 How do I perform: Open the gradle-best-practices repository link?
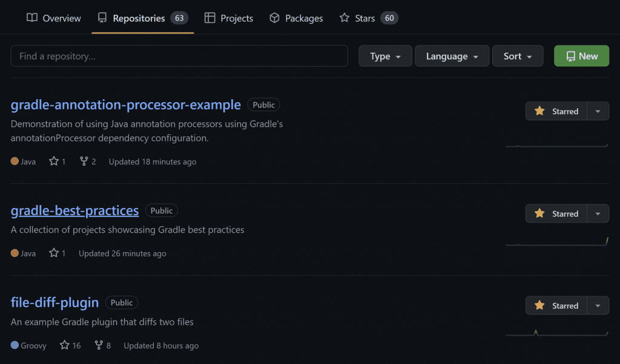coord(74,210)
